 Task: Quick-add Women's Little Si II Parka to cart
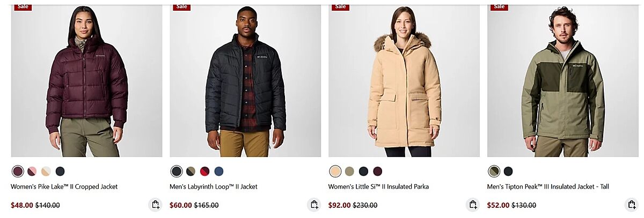click(x=473, y=205)
